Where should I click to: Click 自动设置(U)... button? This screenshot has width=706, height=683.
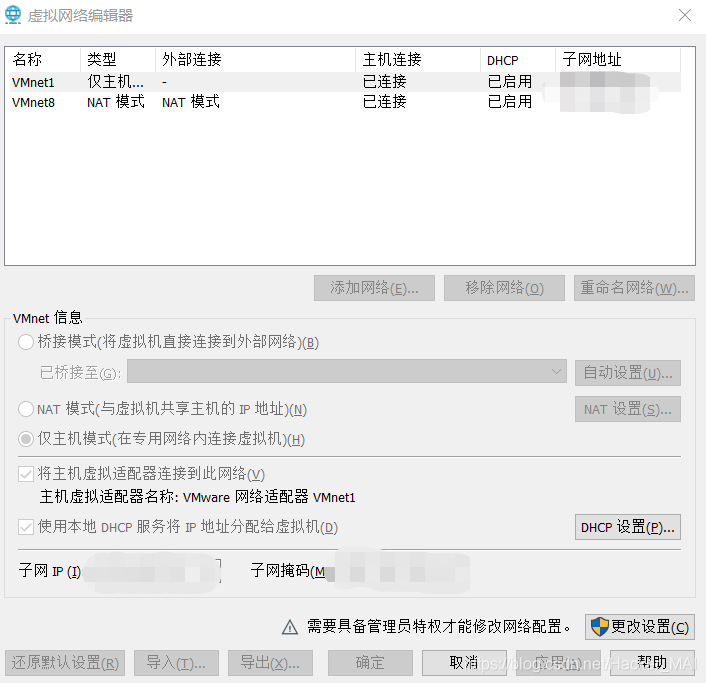628,373
